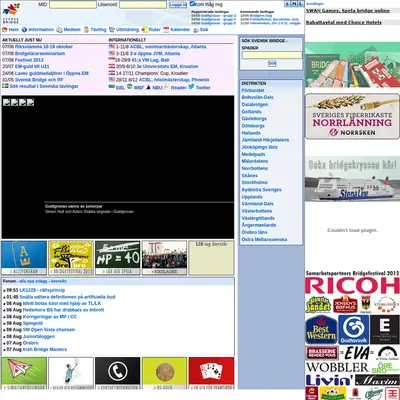The image size is (400, 400).
Task: Open forum post Spingold
Action: click(33, 323)
